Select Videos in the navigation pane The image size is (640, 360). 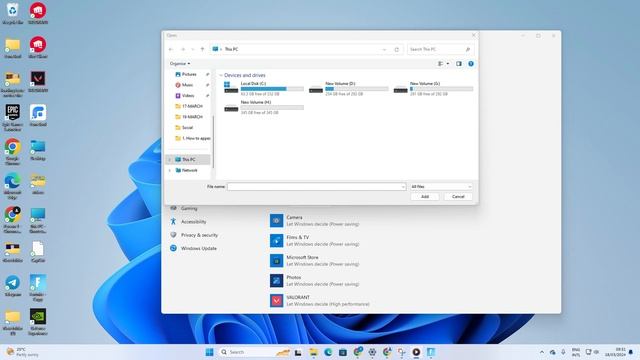tap(188, 96)
